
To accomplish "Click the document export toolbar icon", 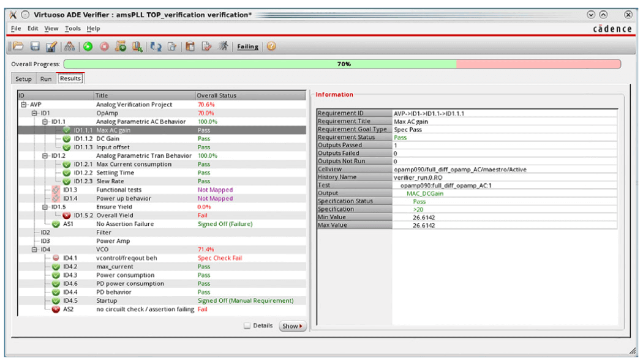I will (172, 46).
